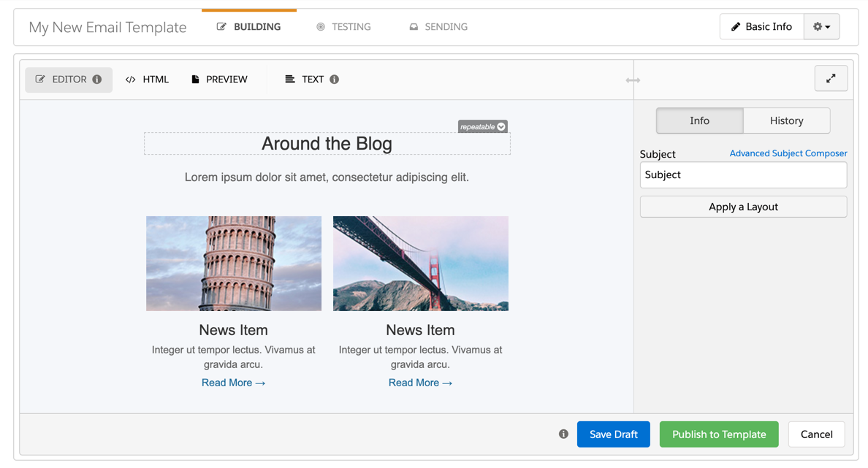This screenshot has width=868, height=468.
Task: Open the Advanced Subject Composer link
Action: [788, 153]
